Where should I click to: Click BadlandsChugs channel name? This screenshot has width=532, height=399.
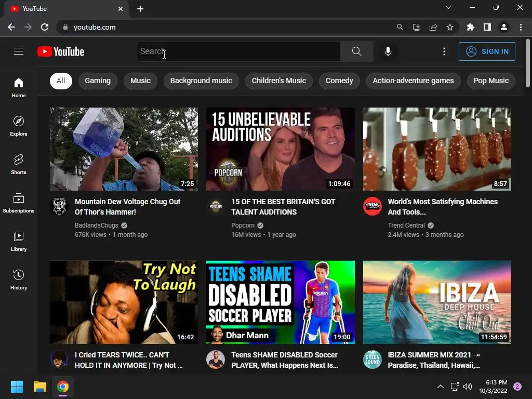[96, 225]
